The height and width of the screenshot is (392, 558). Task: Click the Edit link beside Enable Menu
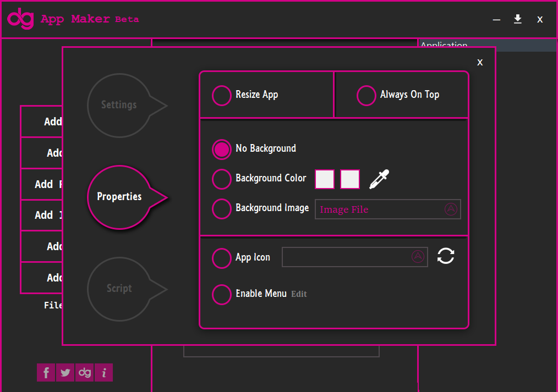tap(299, 294)
